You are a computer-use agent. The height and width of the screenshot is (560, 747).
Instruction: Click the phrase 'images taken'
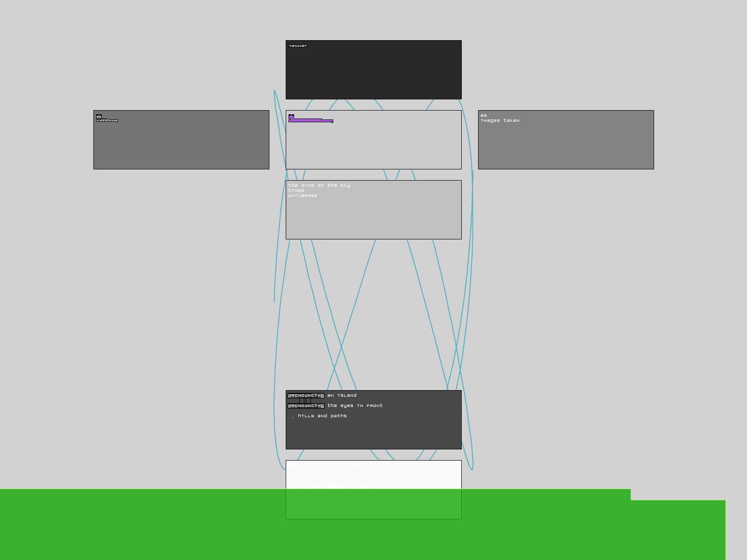[x=500, y=120]
